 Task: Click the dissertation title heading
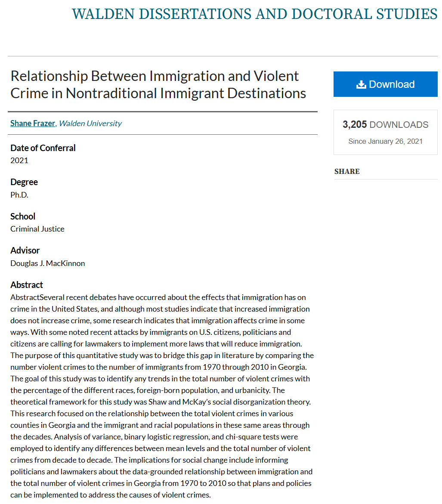click(x=158, y=84)
